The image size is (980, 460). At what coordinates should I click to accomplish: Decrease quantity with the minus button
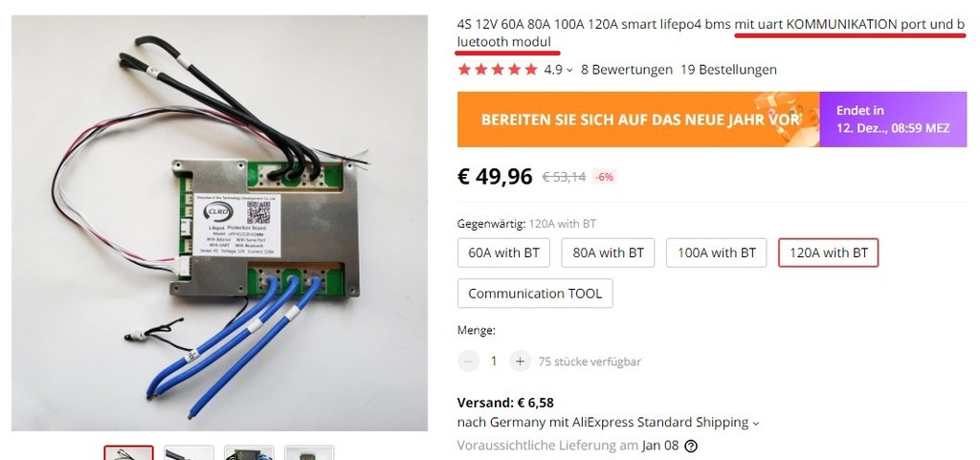tap(468, 361)
